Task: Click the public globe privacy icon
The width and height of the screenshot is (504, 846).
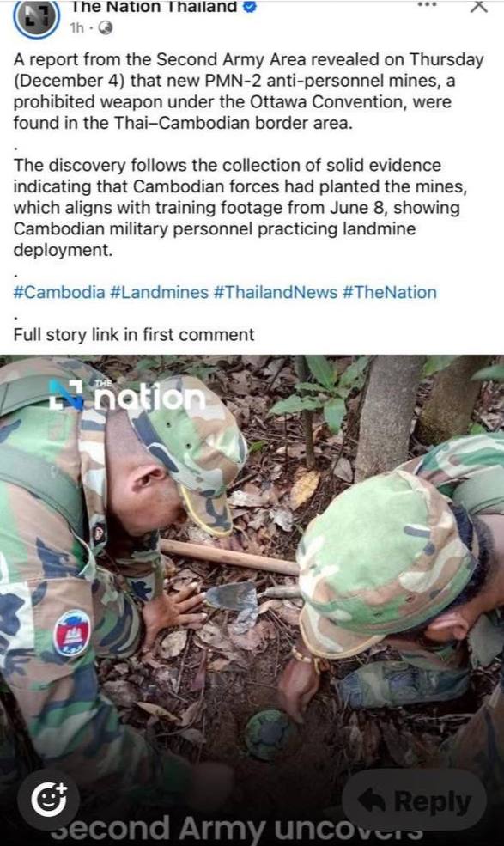Action: click(x=106, y=28)
